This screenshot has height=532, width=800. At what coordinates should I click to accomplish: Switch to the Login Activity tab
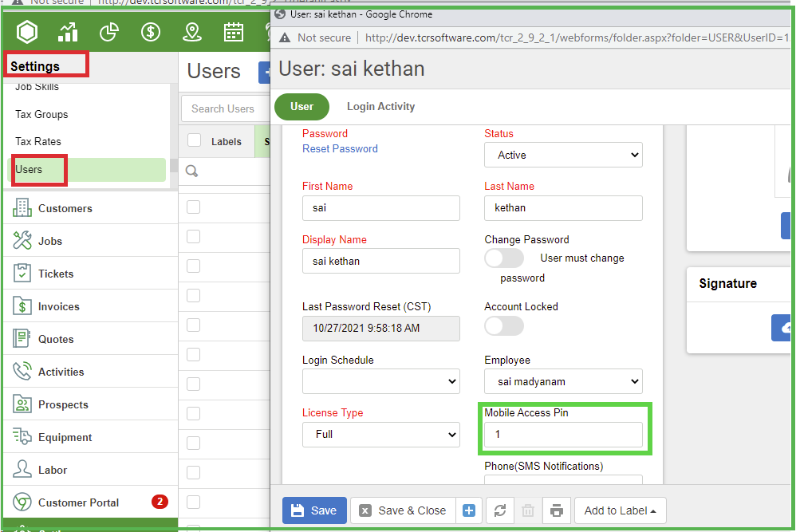click(381, 107)
